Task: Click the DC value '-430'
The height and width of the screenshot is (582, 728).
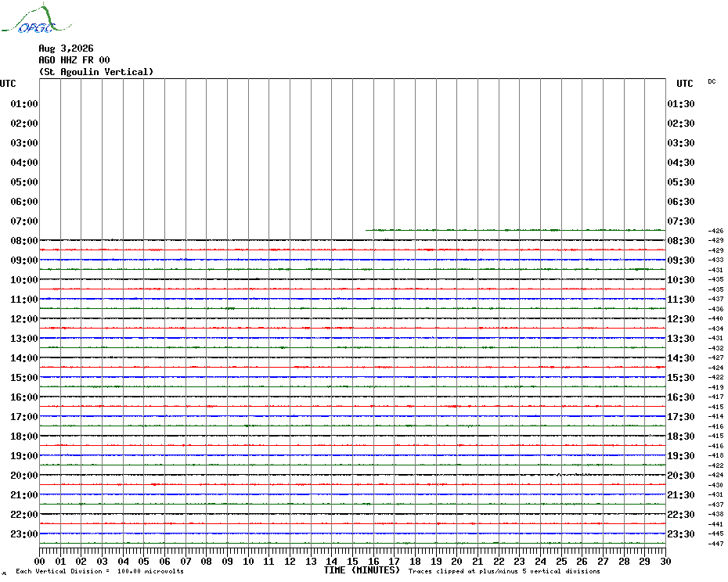Action: (715, 485)
